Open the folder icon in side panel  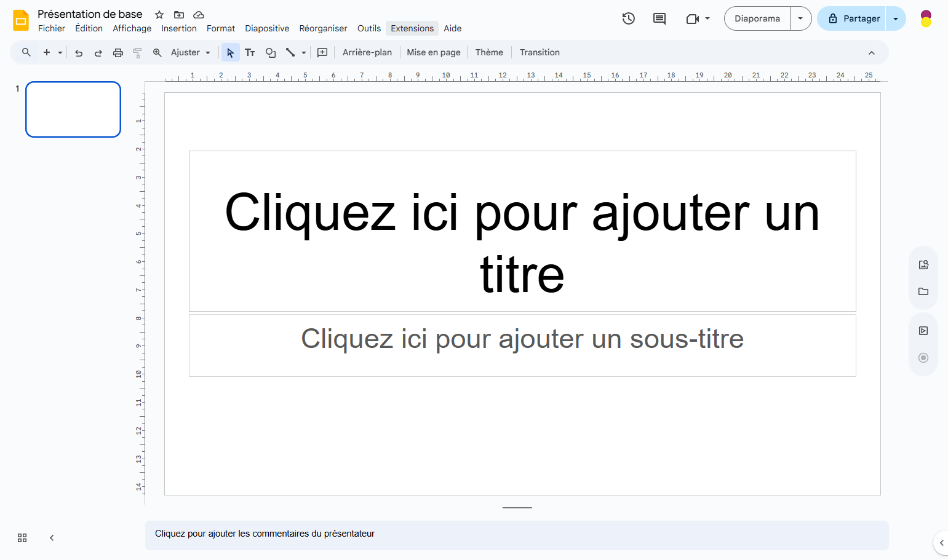pos(923,291)
